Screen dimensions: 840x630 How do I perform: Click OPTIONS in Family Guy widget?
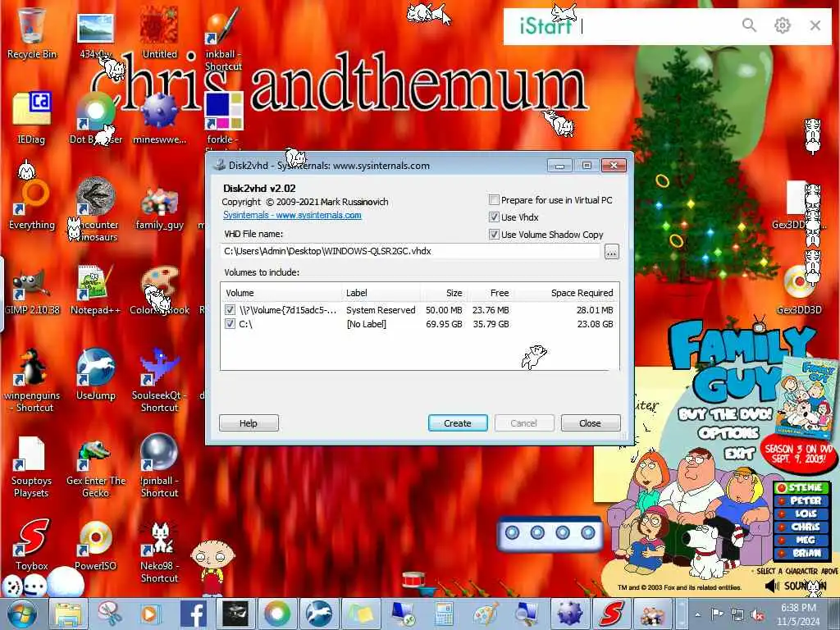pyautogui.click(x=728, y=433)
